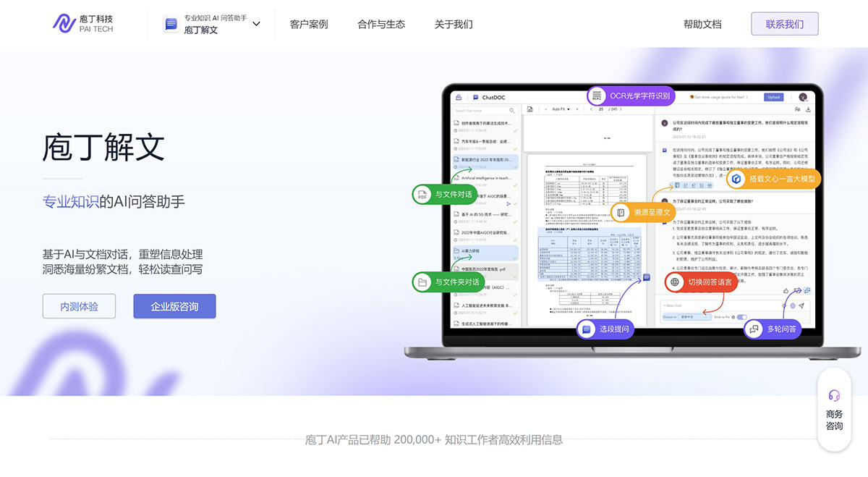Click the 选段提问 chat icon

[x=584, y=329]
